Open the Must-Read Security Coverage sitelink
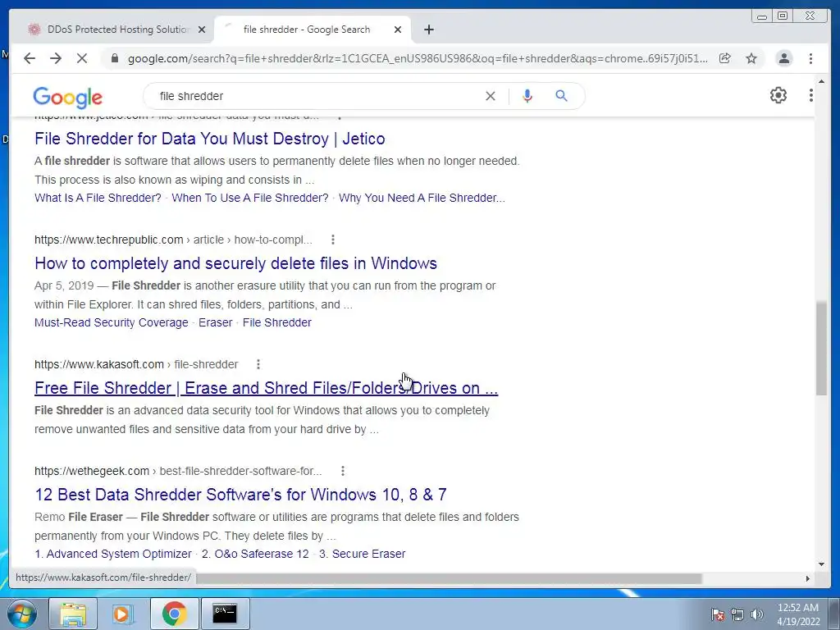The height and width of the screenshot is (630, 840). click(x=112, y=322)
